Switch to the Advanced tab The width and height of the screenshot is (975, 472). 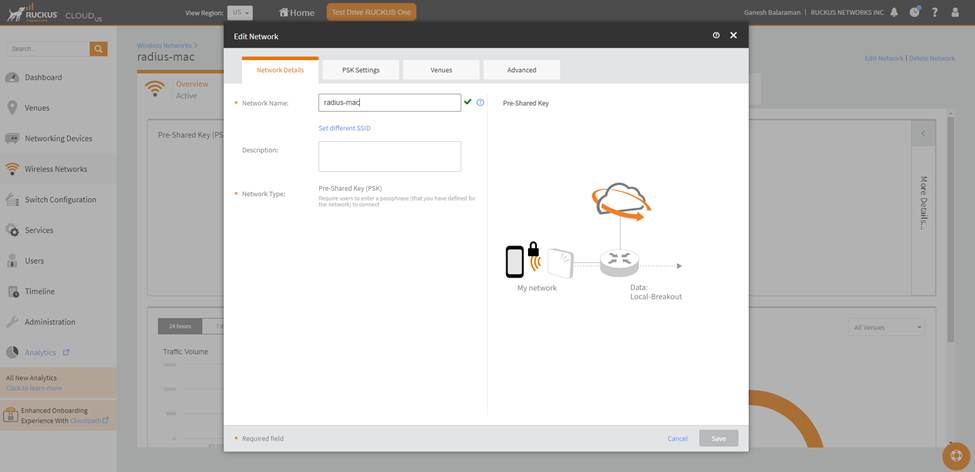click(x=521, y=70)
